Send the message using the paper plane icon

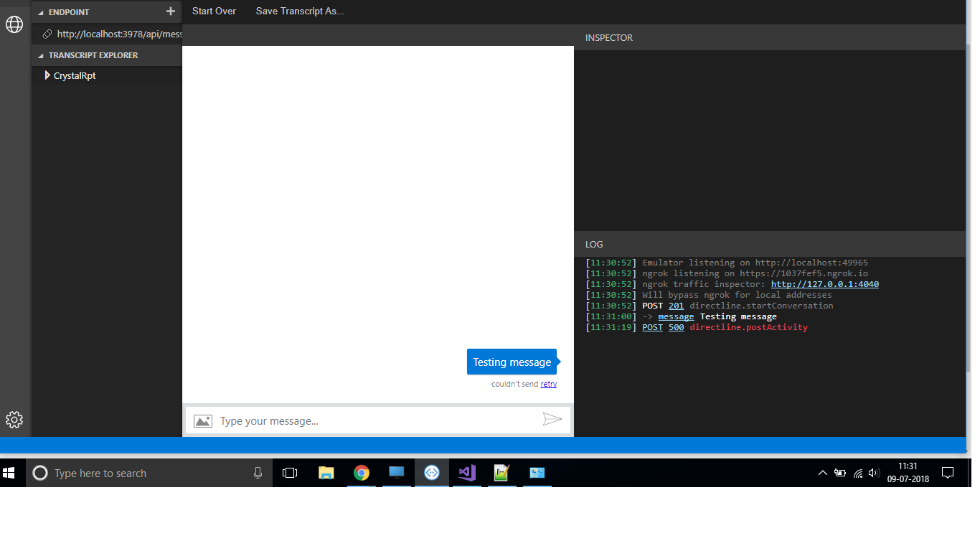click(x=552, y=420)
